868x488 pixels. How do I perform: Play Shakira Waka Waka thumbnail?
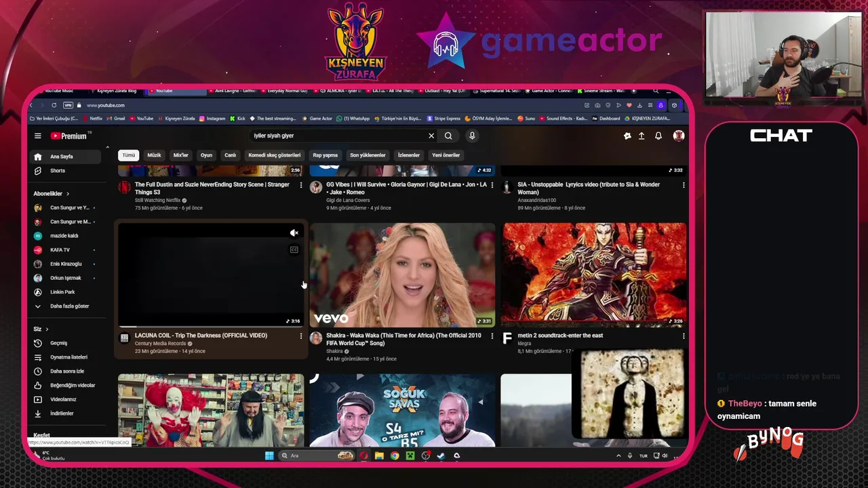tap(403, 275)
